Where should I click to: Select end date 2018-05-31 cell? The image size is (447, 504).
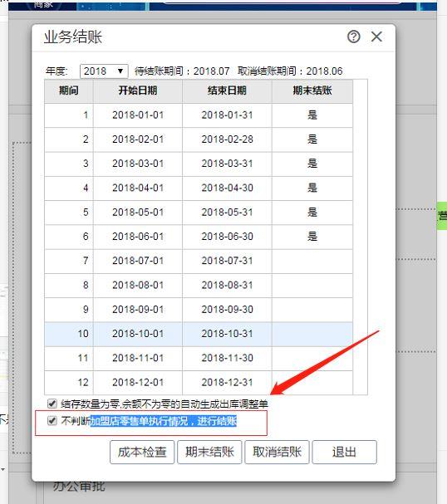coord(227,213)
